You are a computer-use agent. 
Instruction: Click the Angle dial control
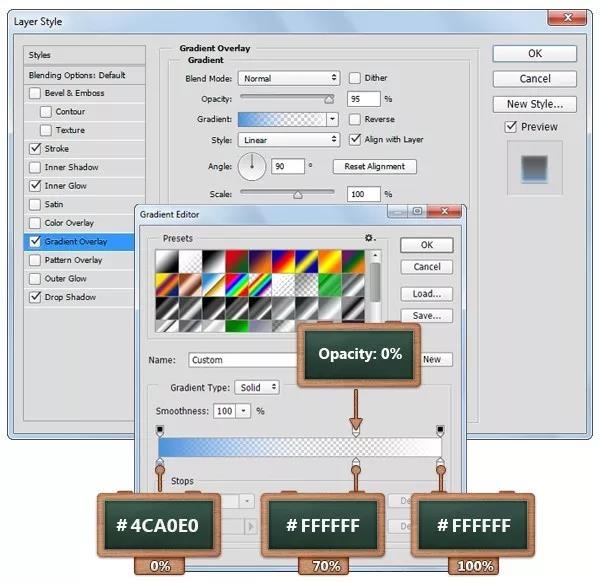tap(252, 166)
